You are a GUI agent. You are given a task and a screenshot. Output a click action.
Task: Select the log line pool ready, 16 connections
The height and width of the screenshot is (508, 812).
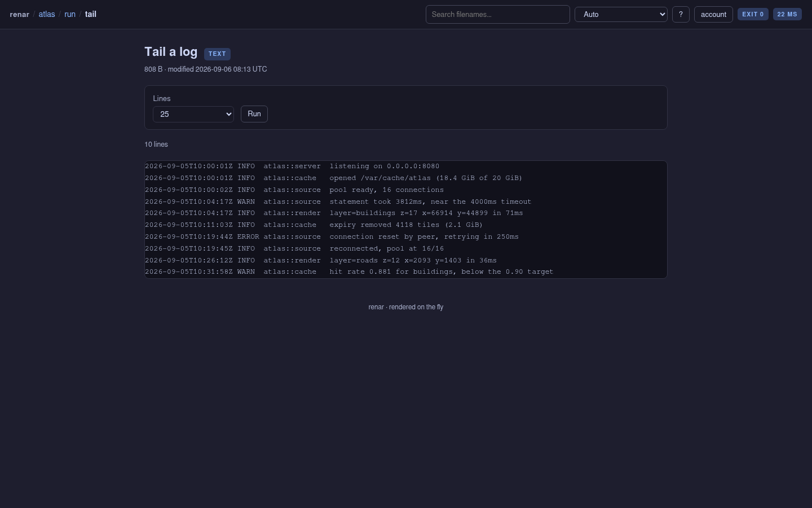pos(294,190)
